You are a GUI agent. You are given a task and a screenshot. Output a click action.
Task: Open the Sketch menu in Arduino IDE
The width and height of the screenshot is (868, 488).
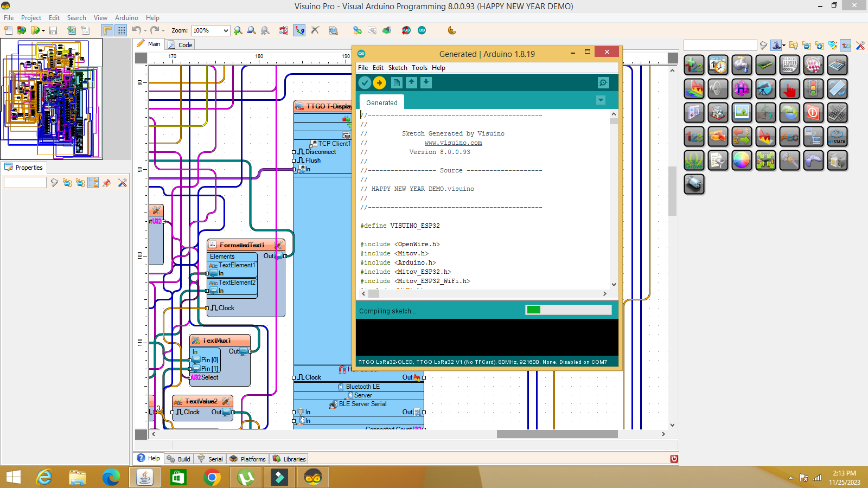point(398,67)
